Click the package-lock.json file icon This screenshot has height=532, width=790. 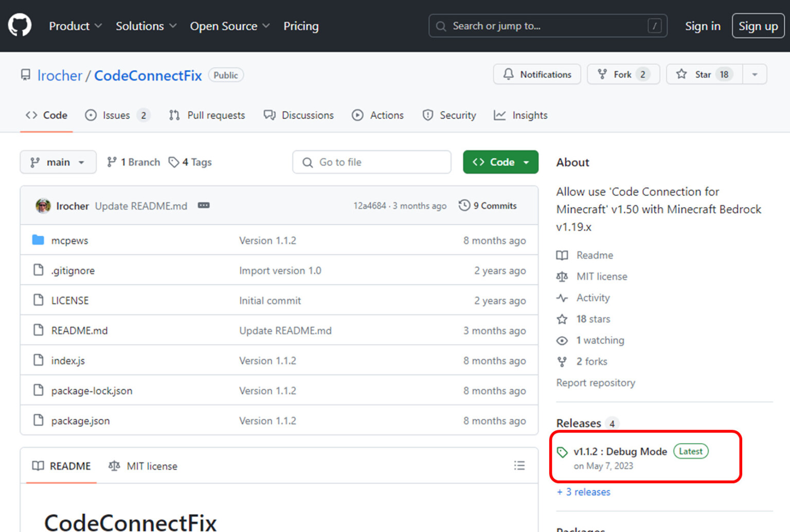pos(38,390)
